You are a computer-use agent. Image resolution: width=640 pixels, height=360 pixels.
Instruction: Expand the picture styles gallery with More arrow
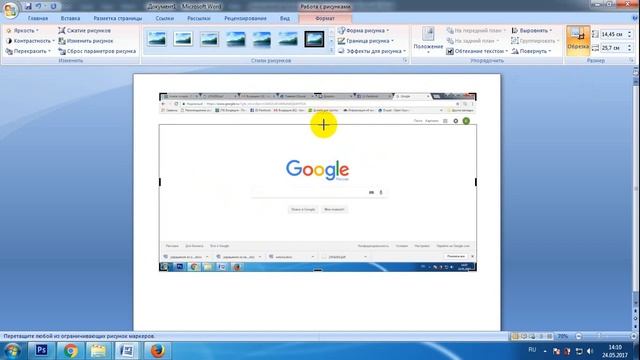331,51
